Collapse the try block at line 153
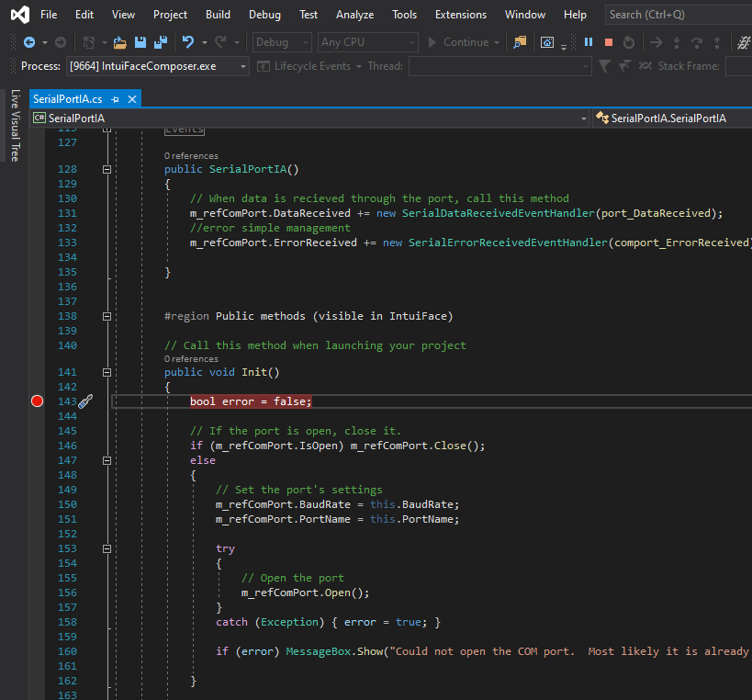The height and width of the screenshot is (700, 752). pos(107,548)
